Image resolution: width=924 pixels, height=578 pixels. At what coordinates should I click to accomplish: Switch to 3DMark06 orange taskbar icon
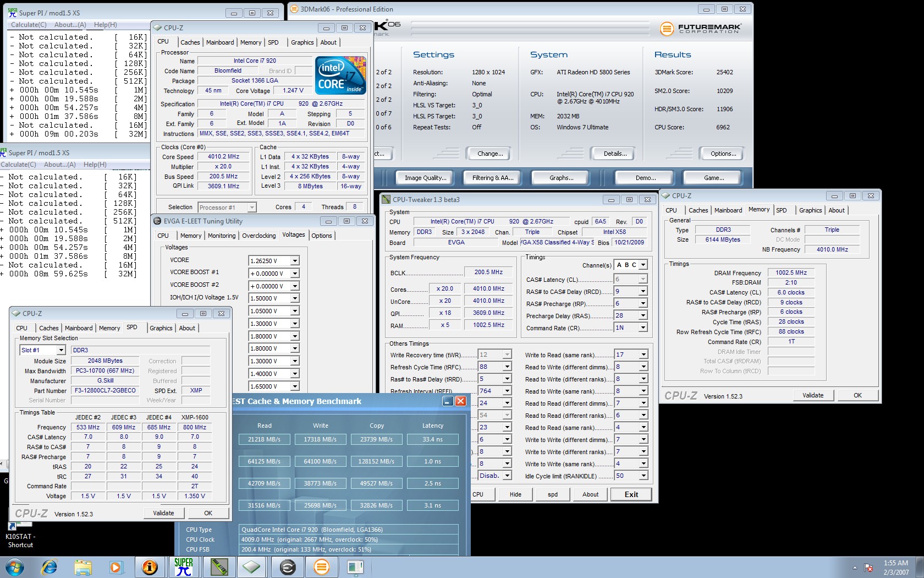pos(322,566)
